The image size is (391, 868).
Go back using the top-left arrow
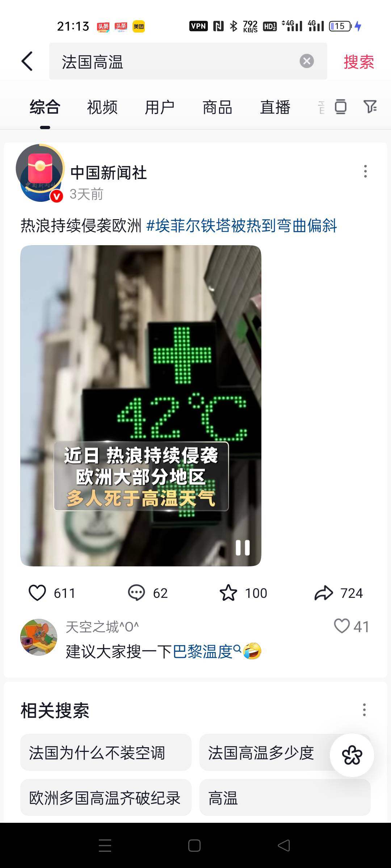[27, 61]
